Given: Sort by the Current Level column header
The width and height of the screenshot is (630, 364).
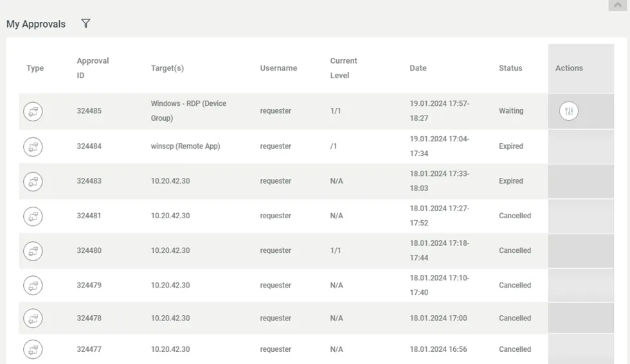Looking at the screenshot, I should coord(343,68).
